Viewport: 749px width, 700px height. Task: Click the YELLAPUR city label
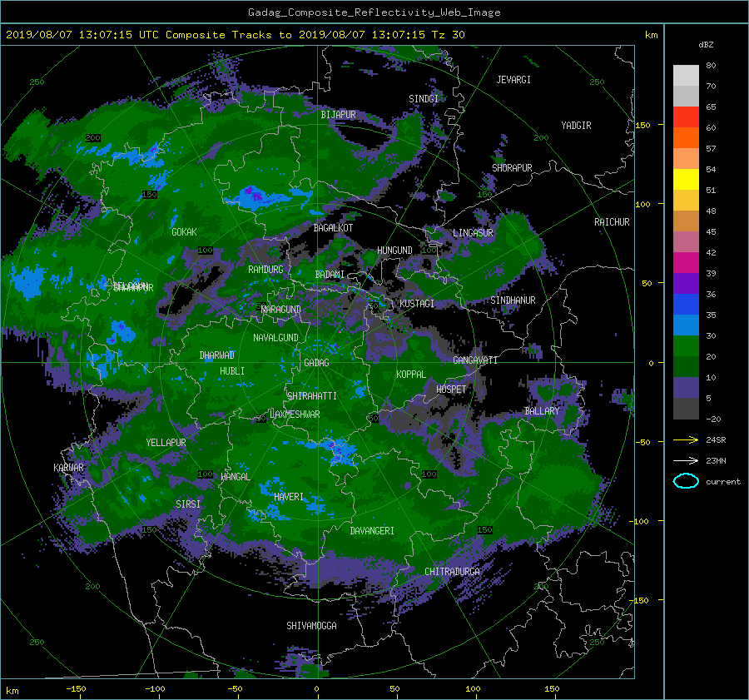(x=166, y=443)
